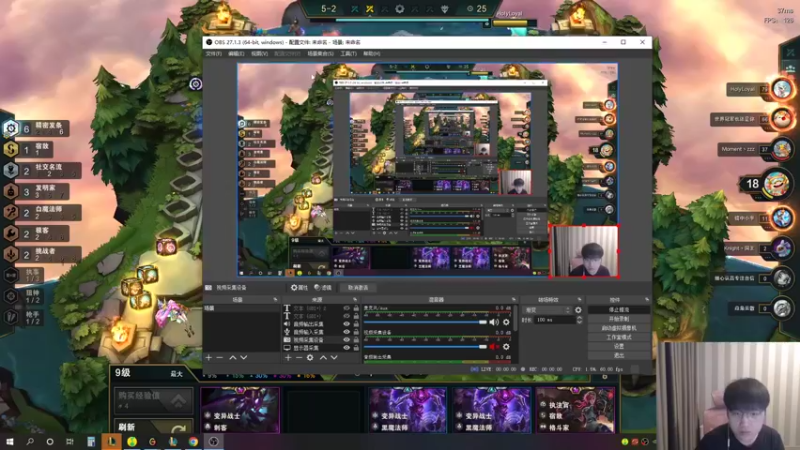Open the 工具(T) menu in OBS
The height and width of the screenshot is (450, 800).
(x=348, y=54)
